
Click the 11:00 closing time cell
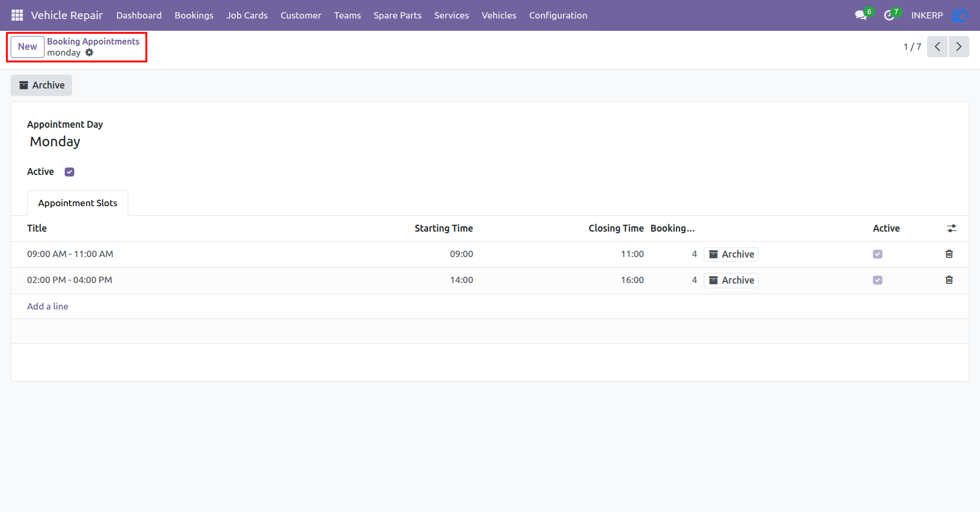[x=632, y=254]
